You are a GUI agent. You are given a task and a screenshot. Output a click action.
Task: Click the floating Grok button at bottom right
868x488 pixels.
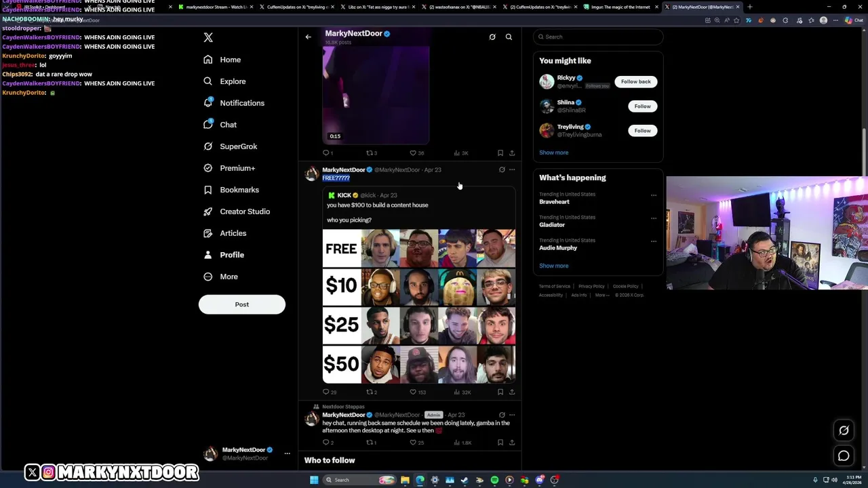(844, 430)
